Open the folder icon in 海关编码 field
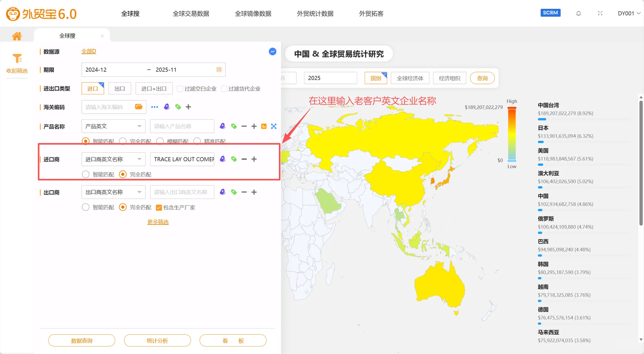The height and width of the screenshot is (354, 644). (138, 107)
